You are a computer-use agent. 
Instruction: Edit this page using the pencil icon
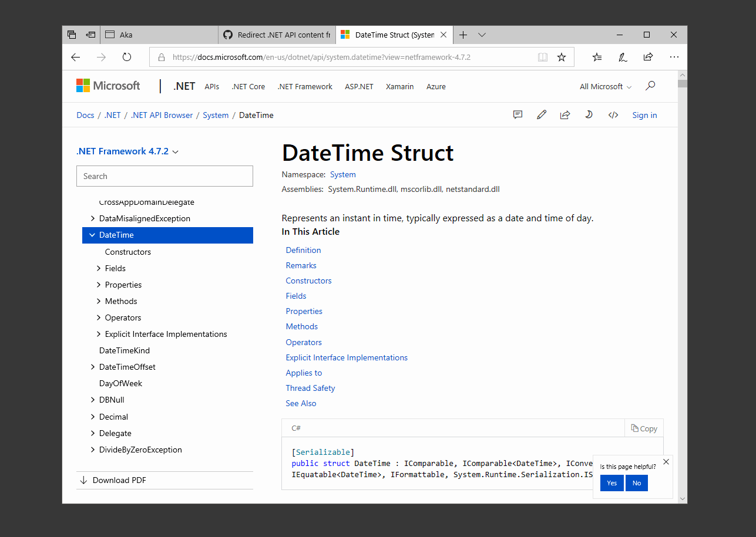[541, 114]
